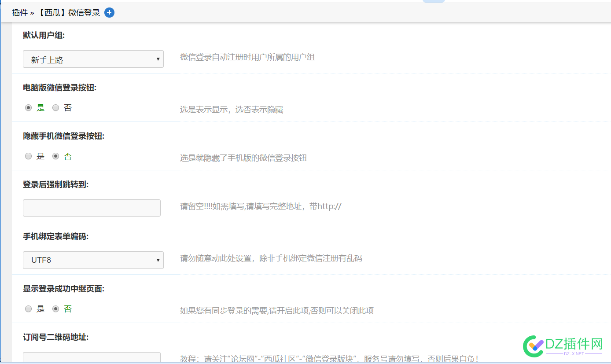The width and height of the screenshot is (611, 364).
Task: Select 否 for 隐藏手机微信登录按钮
Action: coord(56,156)
